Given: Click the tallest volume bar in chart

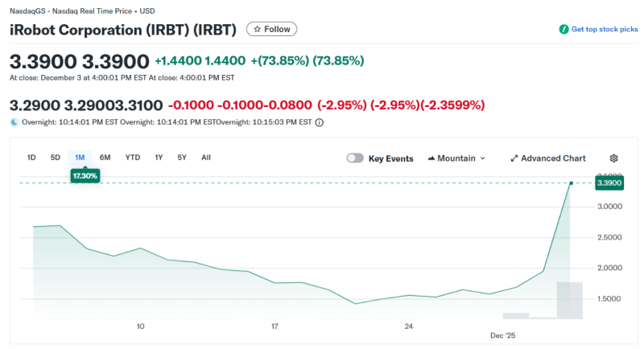Looking at the screenshot, I should (x=569, y=300).
